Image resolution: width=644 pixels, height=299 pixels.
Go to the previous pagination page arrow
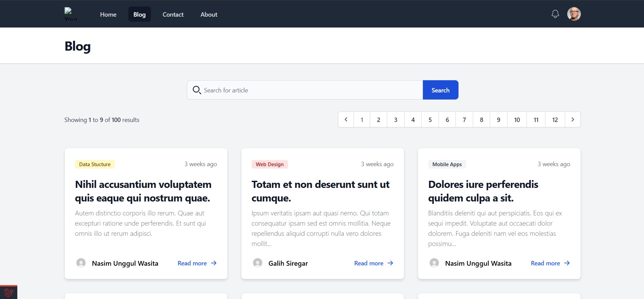click(x=346, y=120)
